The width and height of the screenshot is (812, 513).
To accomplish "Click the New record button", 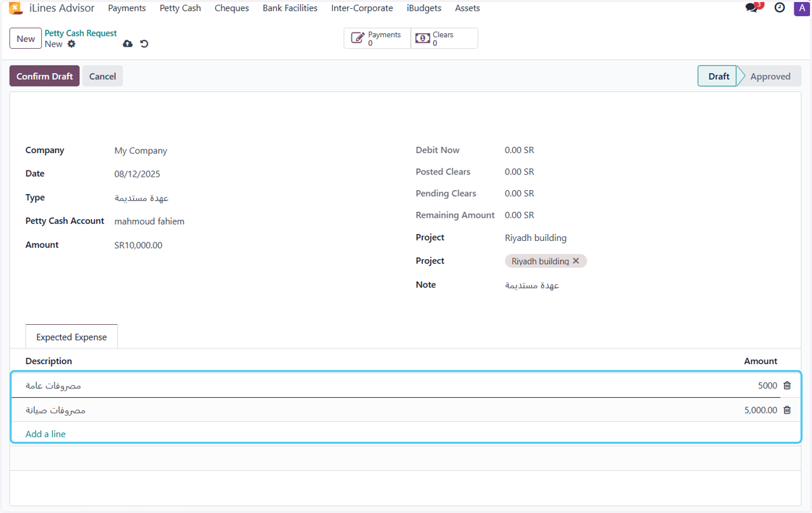I will coord(26,39).
